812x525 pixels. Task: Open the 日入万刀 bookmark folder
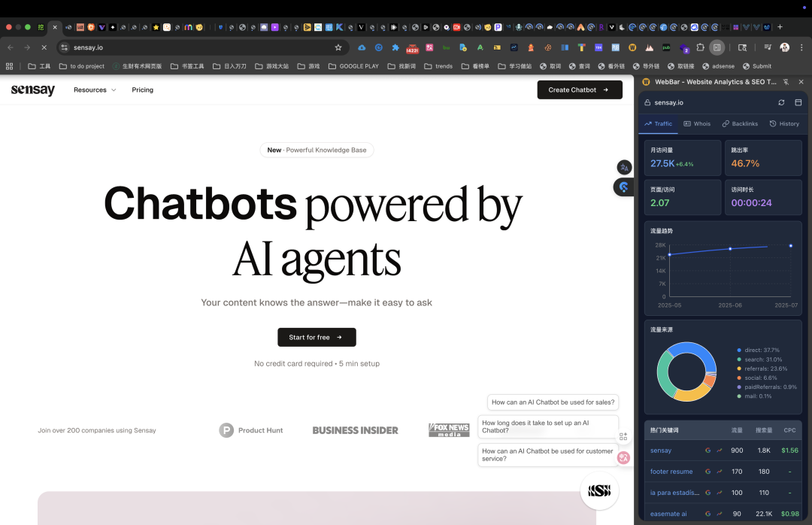pos(229,66)
